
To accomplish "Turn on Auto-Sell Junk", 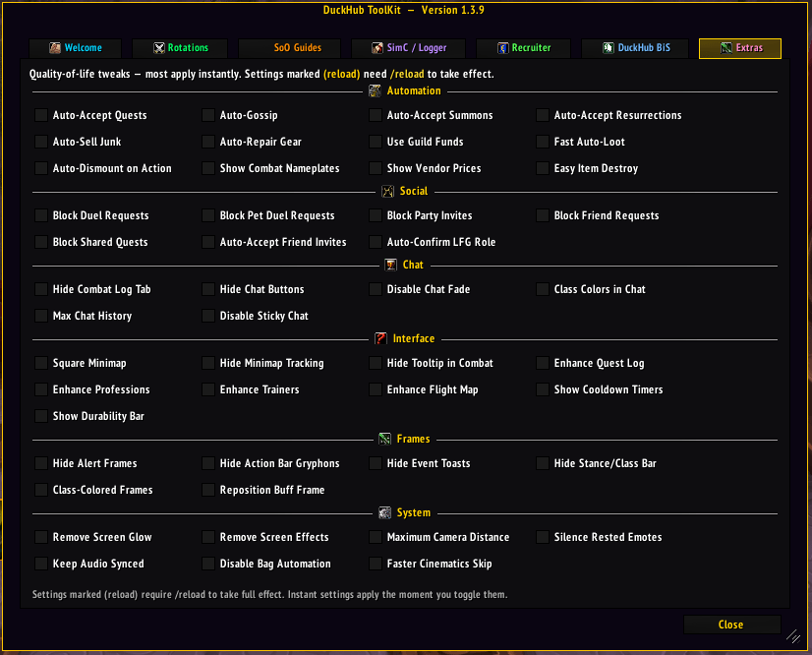I will tap(41, 142).
